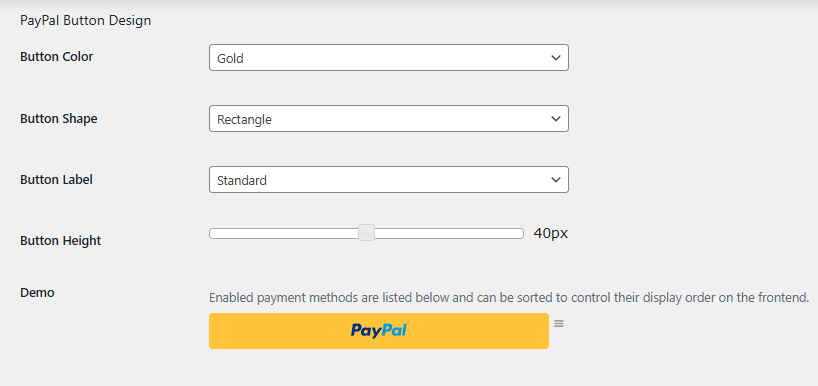Click the gold PayPal demo button

pos(379,331)
